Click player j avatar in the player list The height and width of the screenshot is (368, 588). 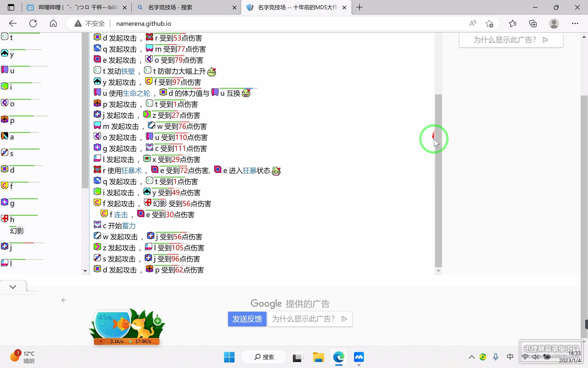[x=5, y=246]
